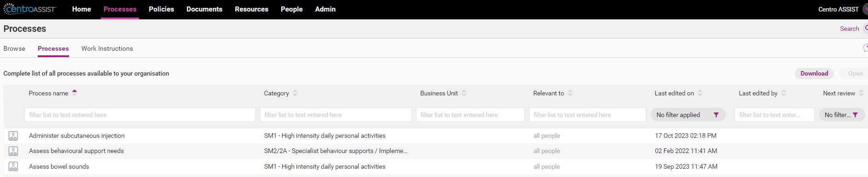Open the Next review filter dropdown
Viewport: 868px width, 177px height.
[x=842, y=115]
